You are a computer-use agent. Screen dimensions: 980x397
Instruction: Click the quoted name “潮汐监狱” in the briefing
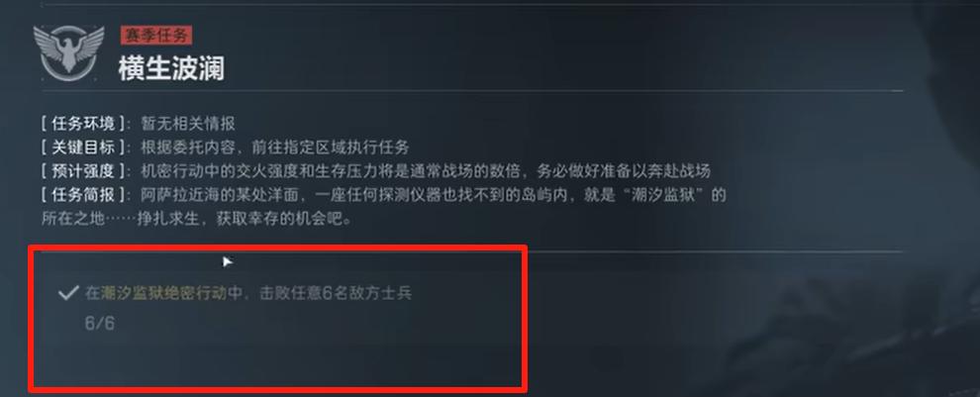pyautogui.click(x=653, y=195)
